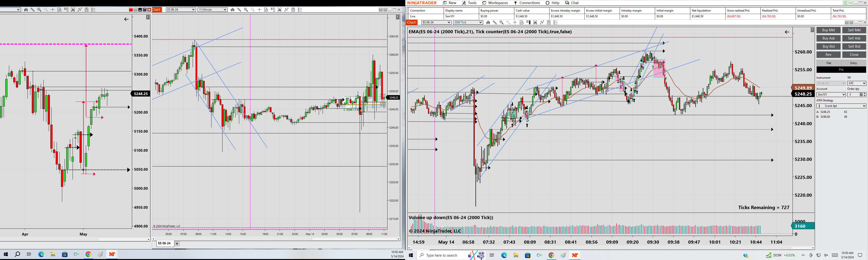Toggle Chart Trader icon in 15 Minute chart
Image resolution: width=868 pixels, height=260 pixels.
click(x=273, y=10)
